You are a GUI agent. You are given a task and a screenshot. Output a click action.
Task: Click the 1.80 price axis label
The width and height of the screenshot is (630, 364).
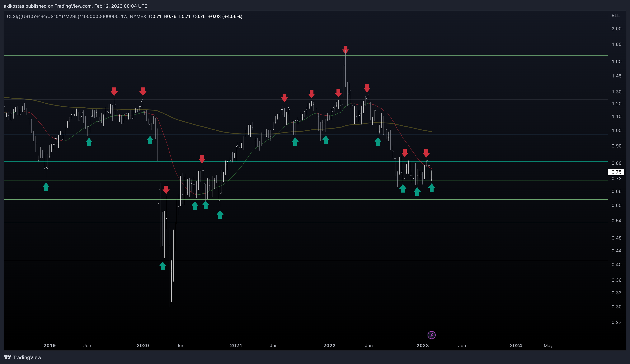point(617,44)
